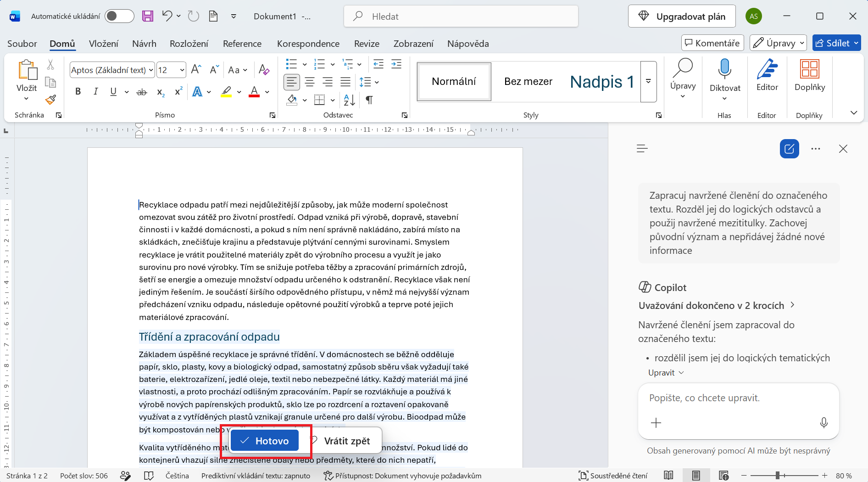Viewport: 868px width, 482px height.
Task: Open Upravit dropdown in Copilot pane
Action: click(x=666, y=373)
